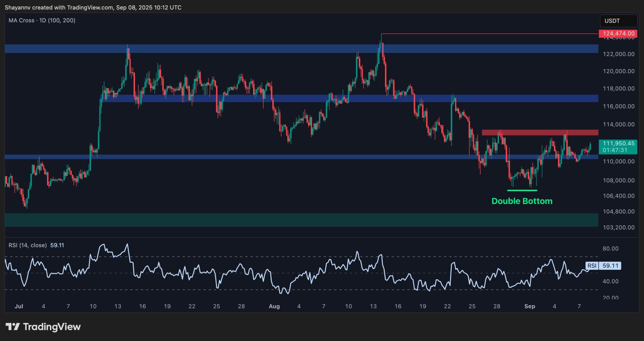Click the 80.00 level on the RSI scale
The height and width of the screenshot is (341, 644).
610,249
